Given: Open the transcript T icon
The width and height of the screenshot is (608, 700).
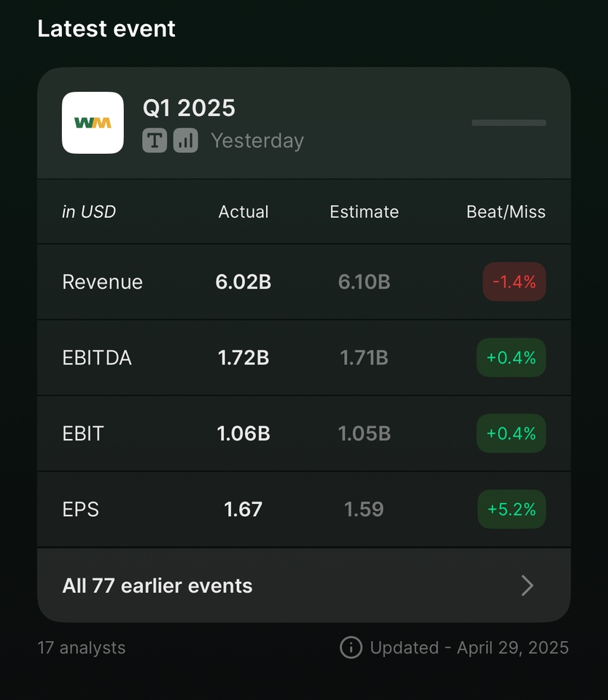Looking at the screenshot, I should [x=155, y=141].
